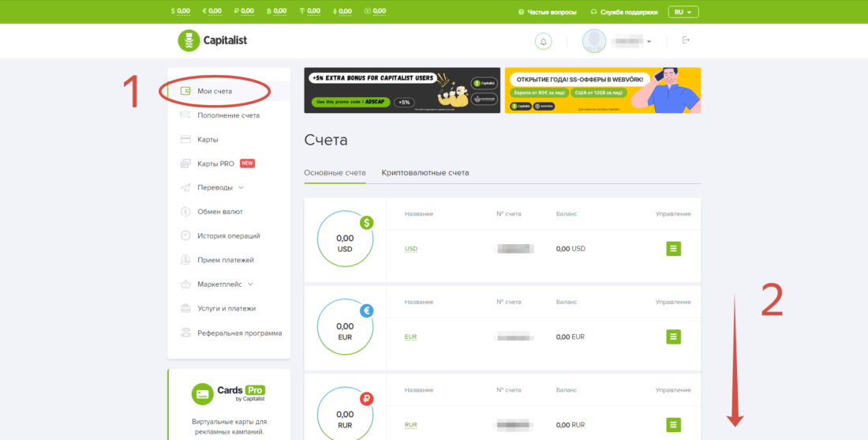
Task: Click the Карты PRO sidebar icon
Action: [186, 164]
